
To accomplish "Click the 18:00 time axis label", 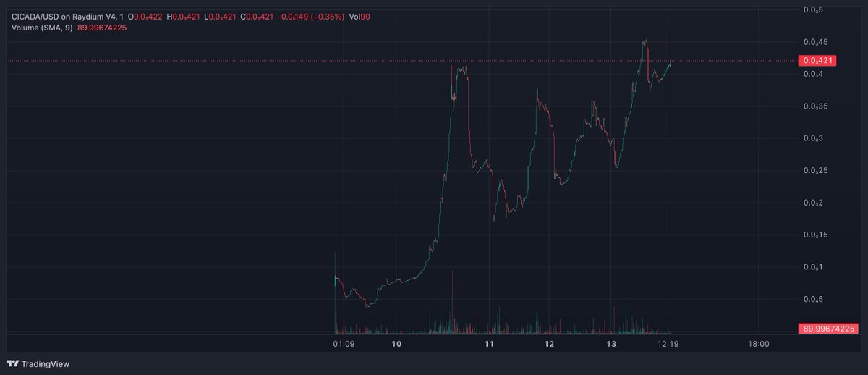I will click(x=758, y=344).
